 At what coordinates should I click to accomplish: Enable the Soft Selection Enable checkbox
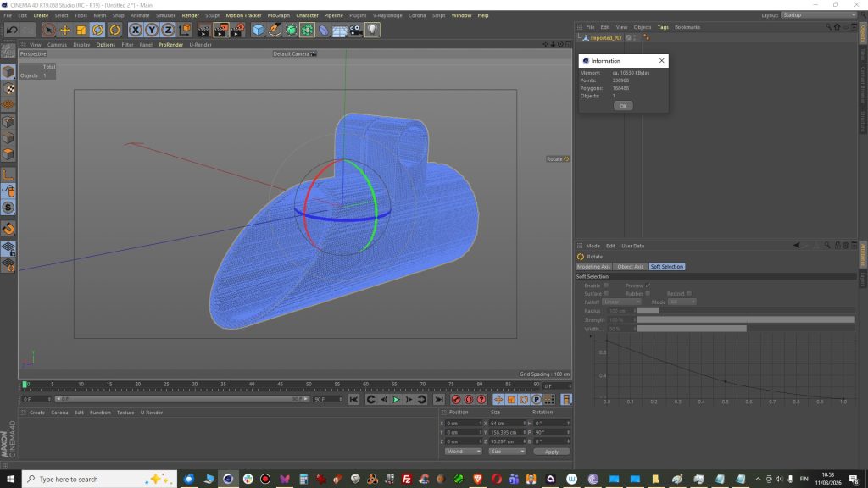606,286
